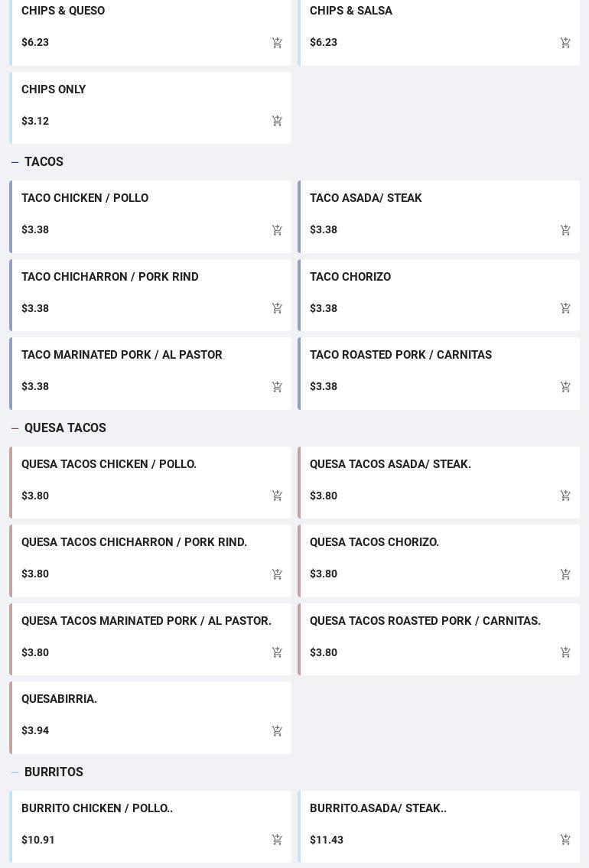Image resolution: width=589 pixels, height=868 pixels.
Task: Add Chips & Salsa to cart
Action: tap(565, 43)
